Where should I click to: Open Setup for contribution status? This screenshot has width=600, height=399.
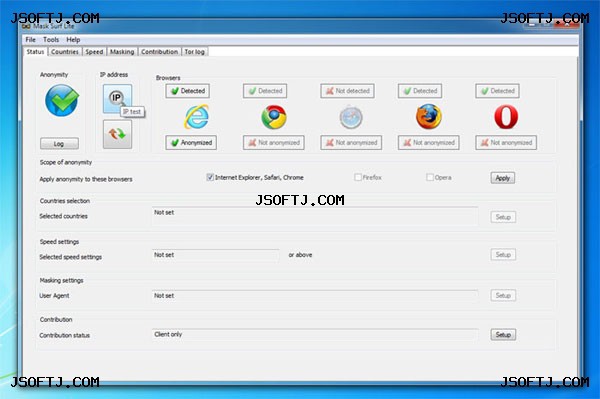point(503,335)
